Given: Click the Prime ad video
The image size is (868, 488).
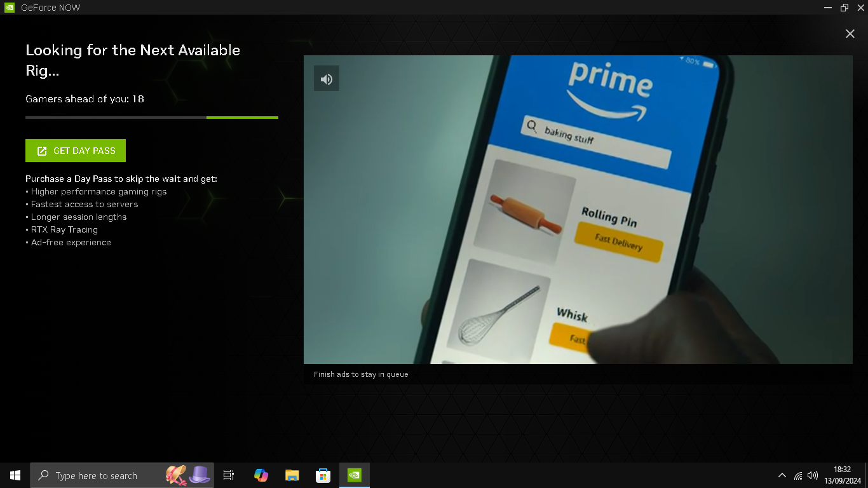Looking at the screenshot, I should (x=578, y=210).
